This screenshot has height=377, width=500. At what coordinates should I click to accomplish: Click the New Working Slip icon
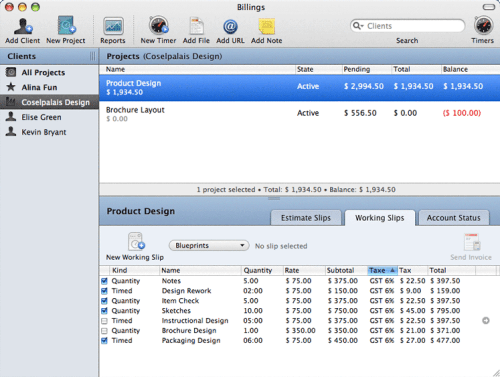coord(136,242)
